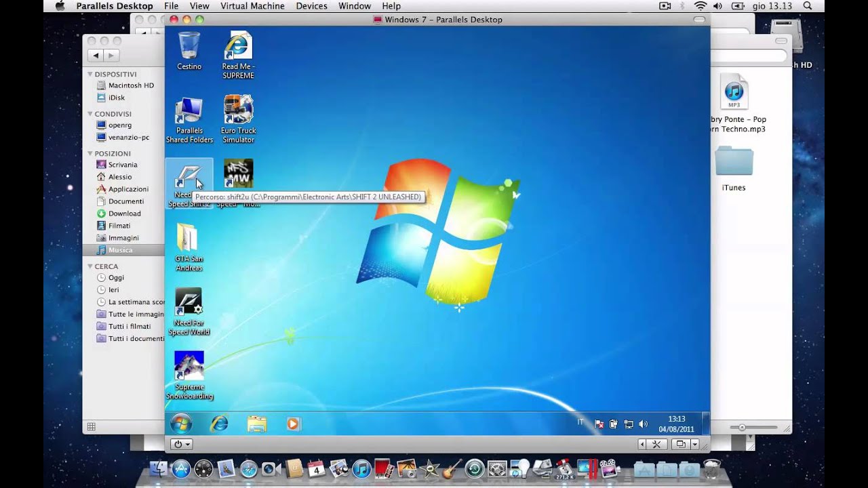Open Finder from the Dock

pos(159,469)
